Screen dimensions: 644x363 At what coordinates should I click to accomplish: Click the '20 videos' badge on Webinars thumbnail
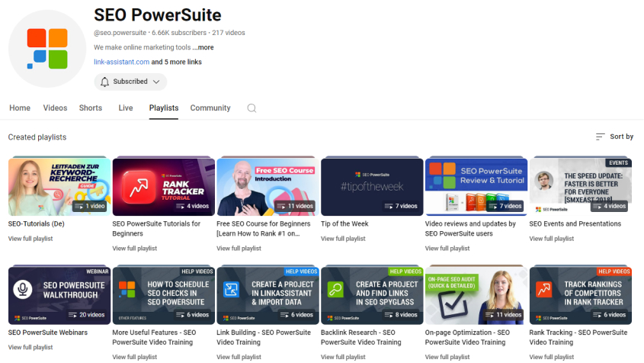pyautogui.click(x=87, y=315)
